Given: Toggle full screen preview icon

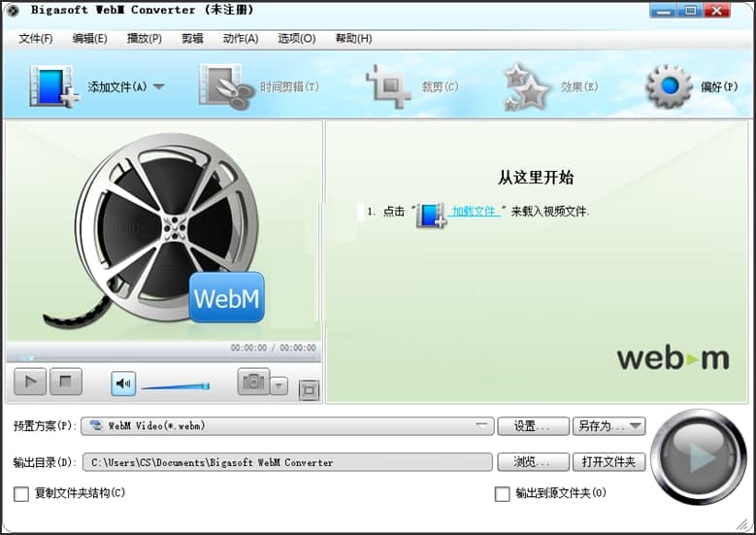Looking at the screenshot, I should (x=309, y=390).
